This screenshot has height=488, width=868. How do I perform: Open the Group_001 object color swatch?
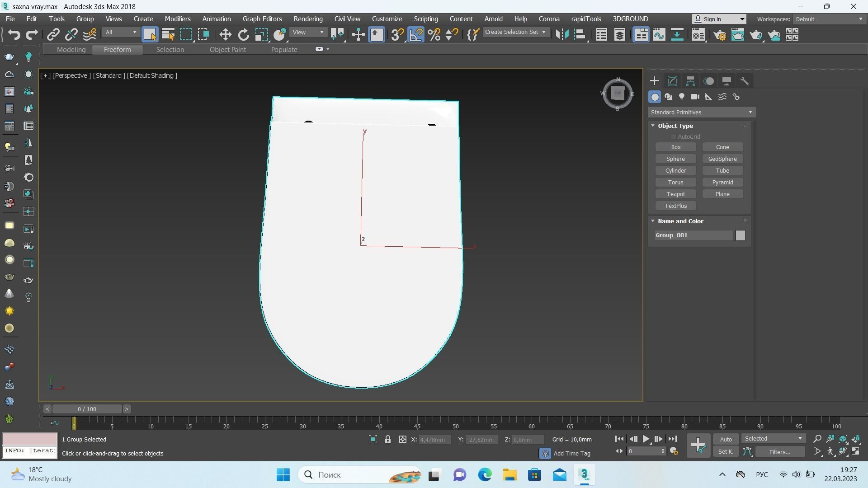coord(740,235)
